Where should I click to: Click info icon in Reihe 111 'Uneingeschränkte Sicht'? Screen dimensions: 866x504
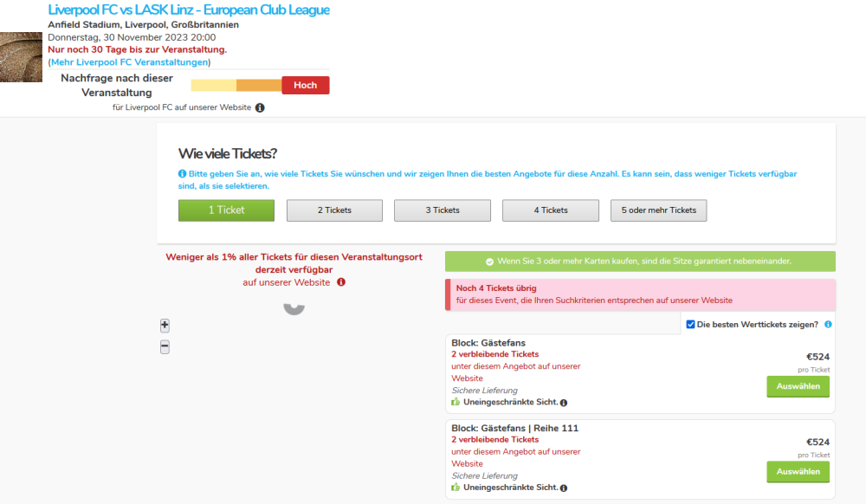point(564,488)
